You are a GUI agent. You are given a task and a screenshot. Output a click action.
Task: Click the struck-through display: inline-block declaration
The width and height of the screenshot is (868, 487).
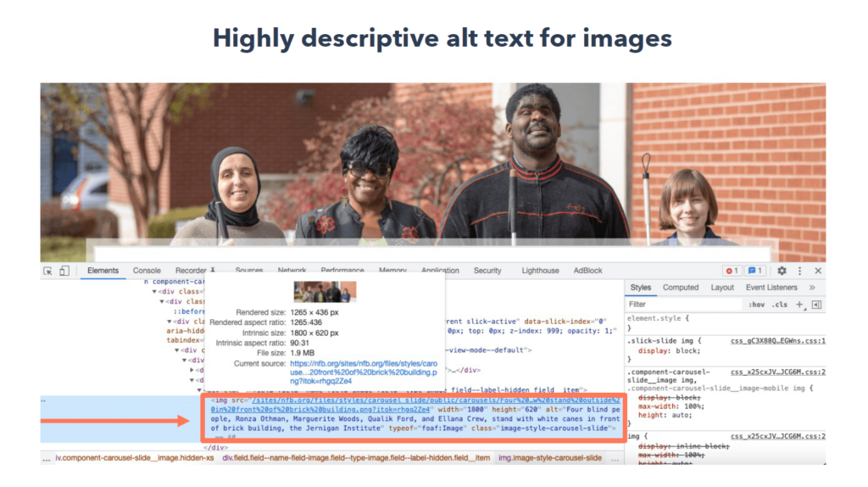(684, 446)
